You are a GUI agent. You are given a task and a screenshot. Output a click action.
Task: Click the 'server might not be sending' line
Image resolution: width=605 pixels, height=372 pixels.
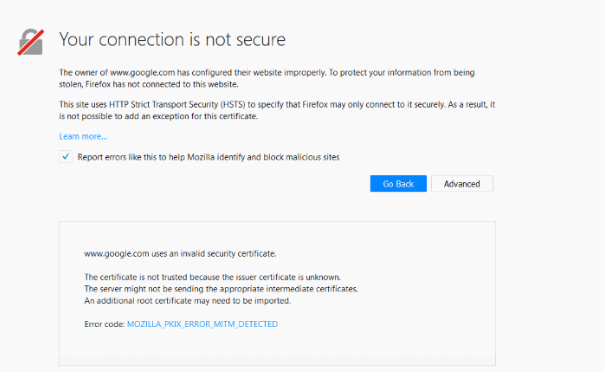[221, 289]
